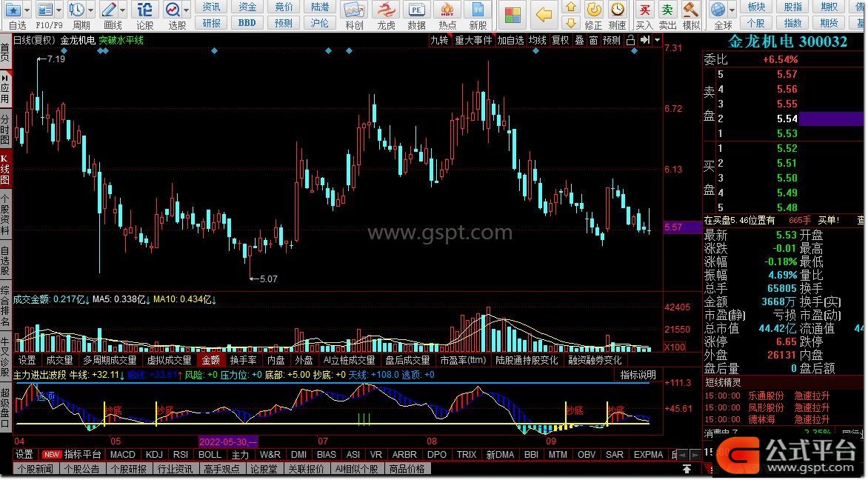Open the 选股 stock screener icon
This screenshot has width=868, height=480.
tap(173, 10)
